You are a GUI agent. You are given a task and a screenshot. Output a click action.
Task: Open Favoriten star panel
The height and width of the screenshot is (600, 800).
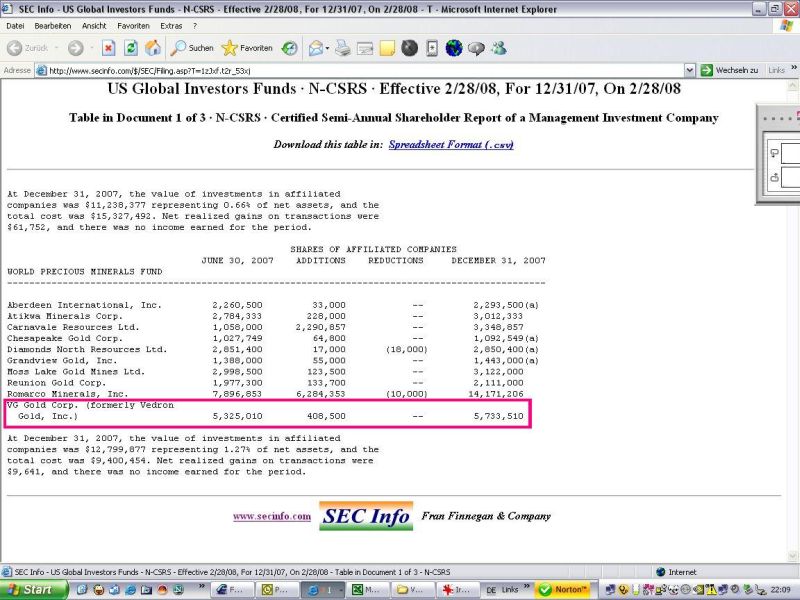[x=247, y=48]
